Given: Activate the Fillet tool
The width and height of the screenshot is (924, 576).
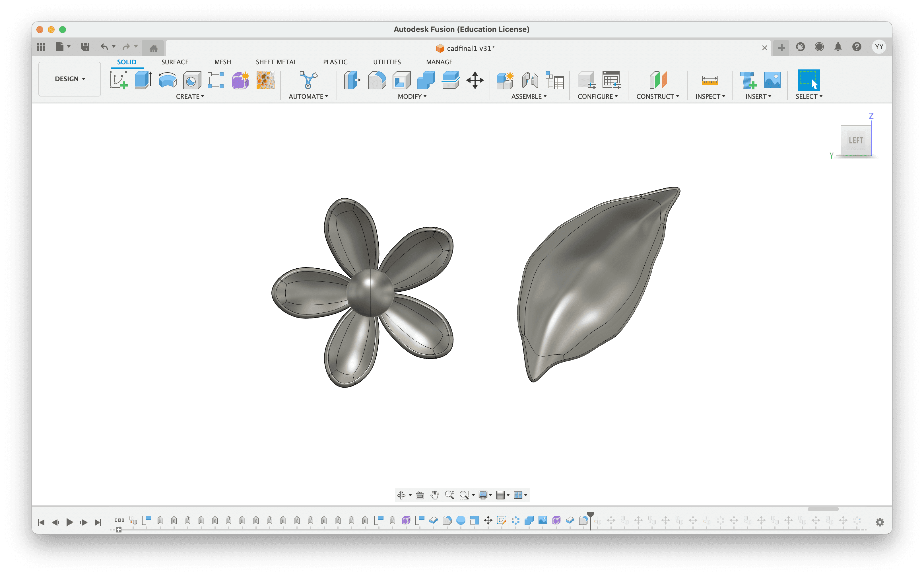Looking at the screenshot, I should tap(377, 80).
